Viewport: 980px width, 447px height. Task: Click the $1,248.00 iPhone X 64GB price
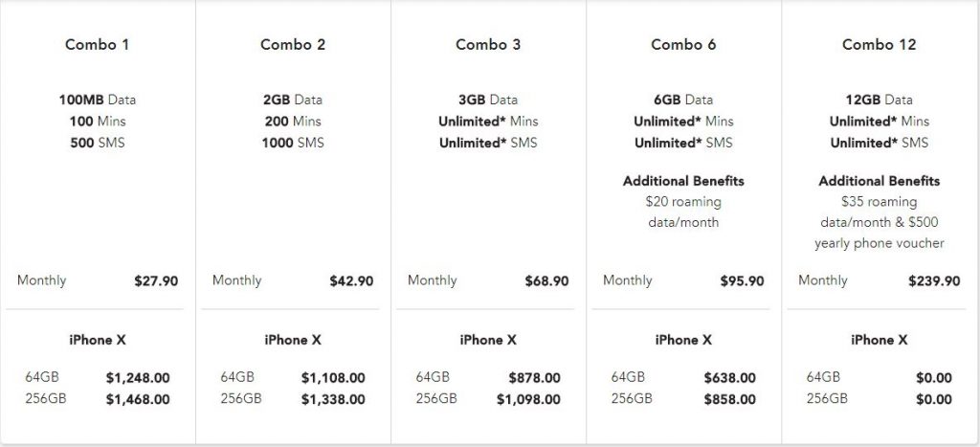coord(138,378)
